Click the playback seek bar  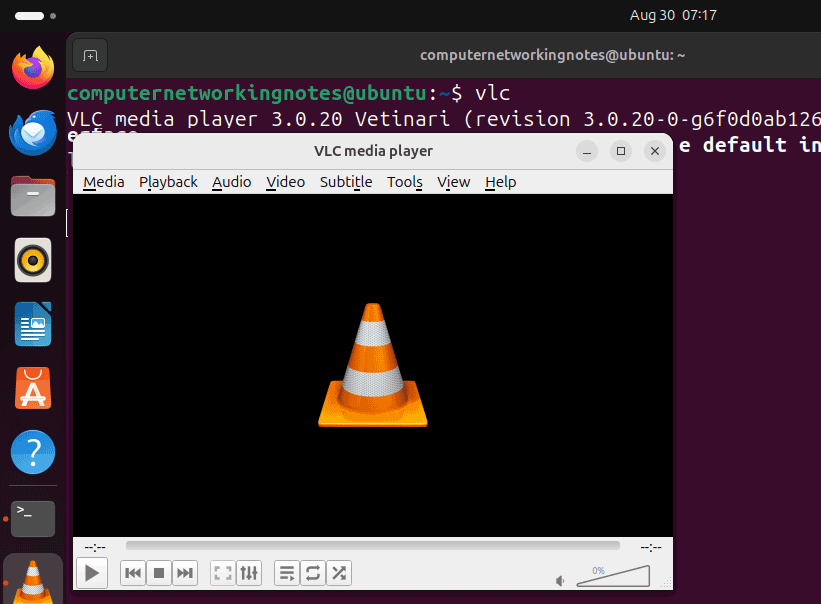coord(373,546)
